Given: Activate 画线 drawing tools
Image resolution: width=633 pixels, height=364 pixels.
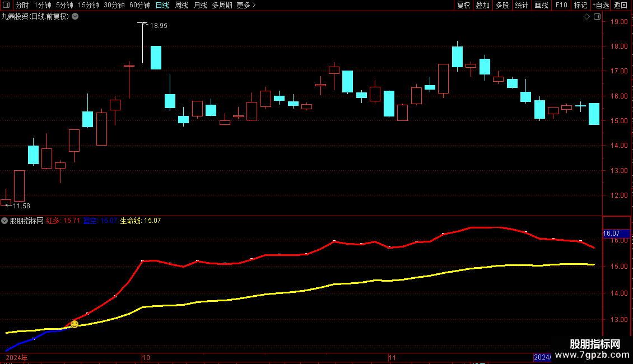Looking at the screenshot, I should click(541, 5).
